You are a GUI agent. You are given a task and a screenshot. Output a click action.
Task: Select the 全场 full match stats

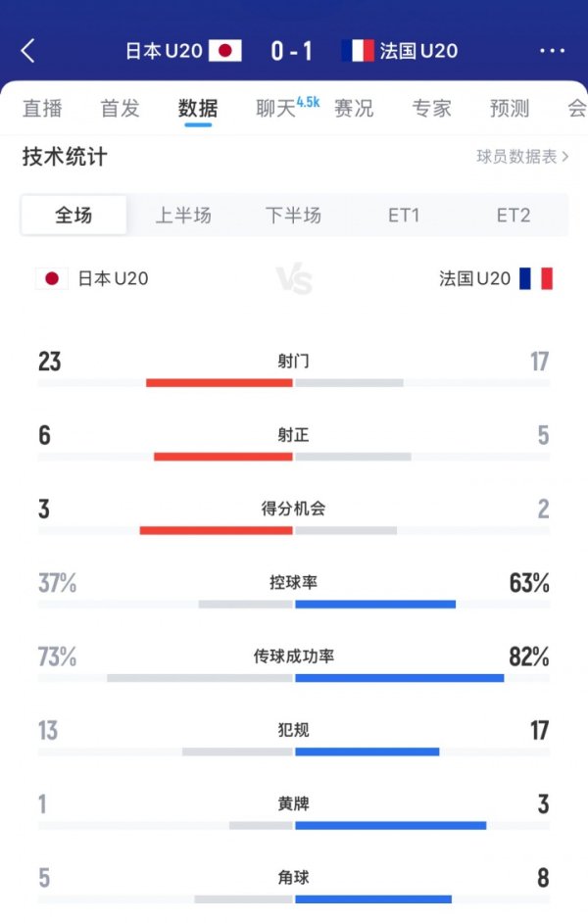(x=73, y=216)
